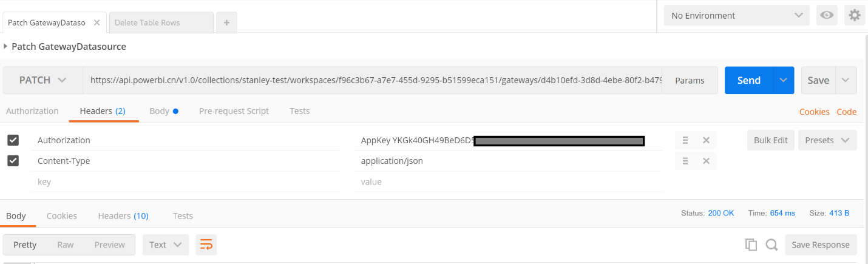
Task: Open Authorization row drag handle menu
Action: [x=685, y=140]
